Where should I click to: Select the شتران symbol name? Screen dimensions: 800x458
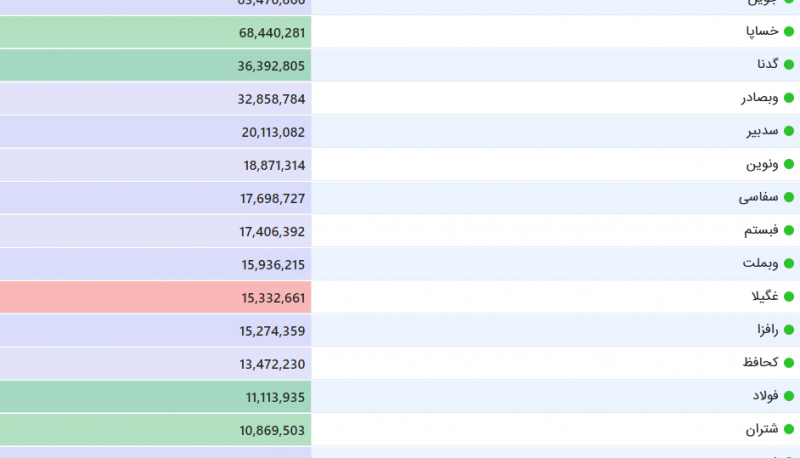(762, 429)
